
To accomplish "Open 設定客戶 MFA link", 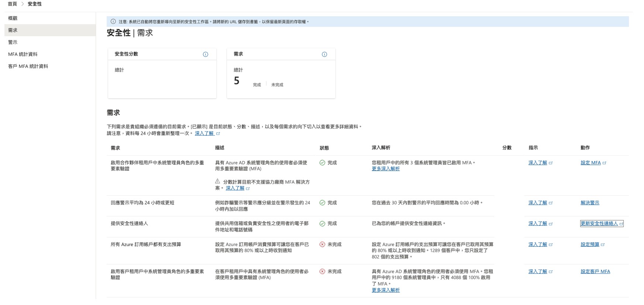I will point(595,271).
